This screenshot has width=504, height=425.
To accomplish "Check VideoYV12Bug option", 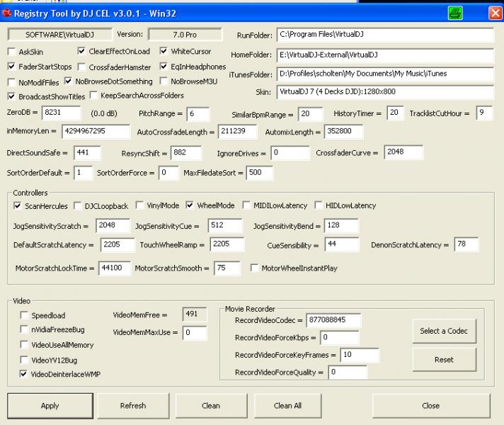I will tap(24, 360).
